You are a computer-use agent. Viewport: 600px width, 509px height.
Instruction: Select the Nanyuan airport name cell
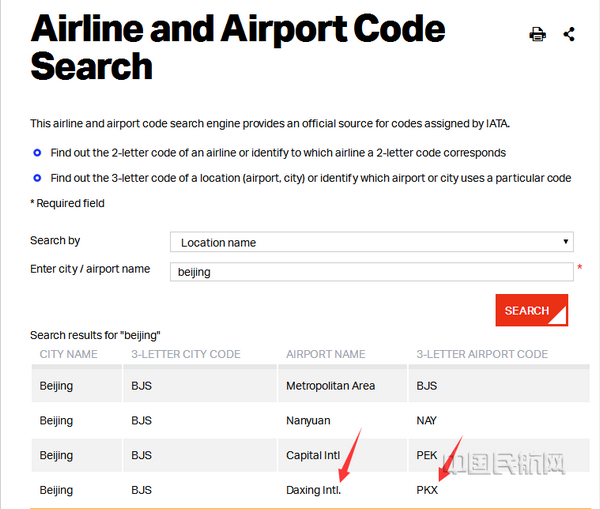pyautogui.click(x=308, y=420)
